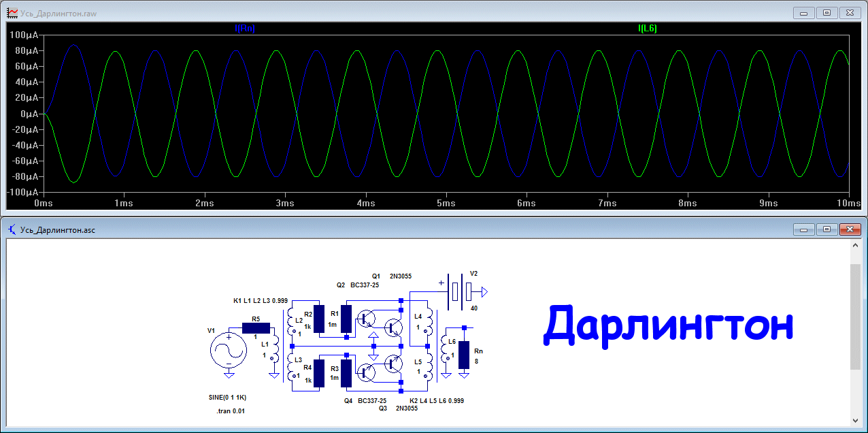Click the schematic scrollbar down arrow

(856, 420)
